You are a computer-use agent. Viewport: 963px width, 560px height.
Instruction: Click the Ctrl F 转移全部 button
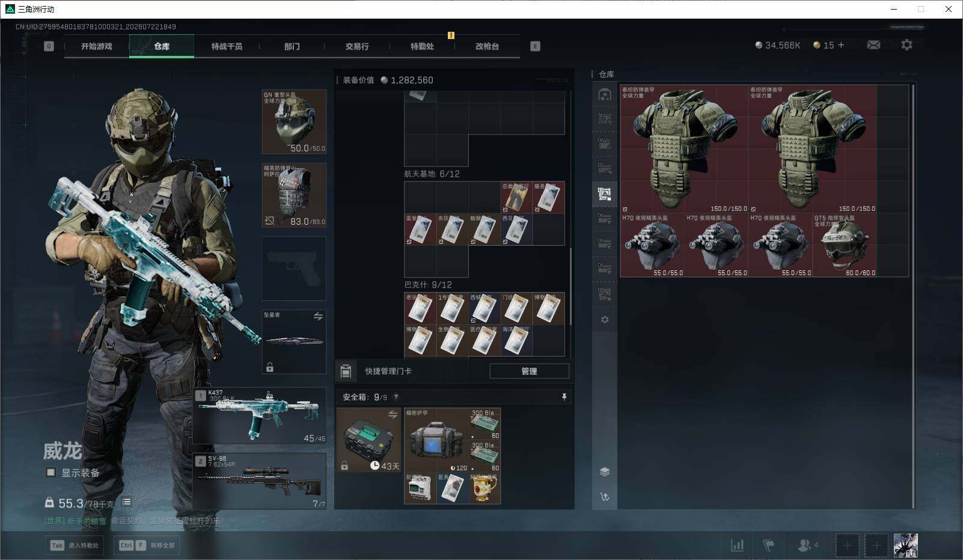point(147,546)
